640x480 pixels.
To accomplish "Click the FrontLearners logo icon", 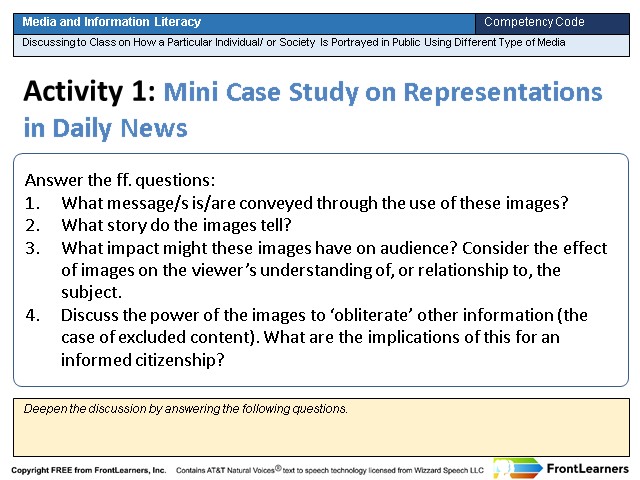I will click(x=518, y=468).
